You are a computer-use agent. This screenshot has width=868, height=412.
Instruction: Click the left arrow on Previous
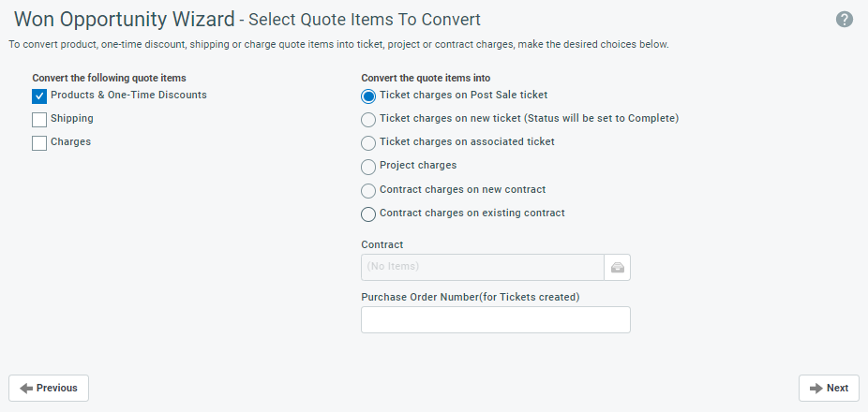(x=26, y=389)
